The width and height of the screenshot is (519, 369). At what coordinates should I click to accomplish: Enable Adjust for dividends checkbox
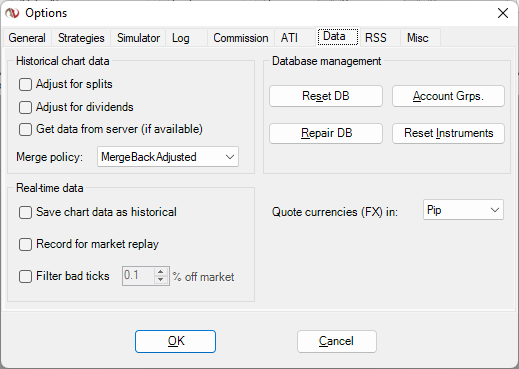25,107
